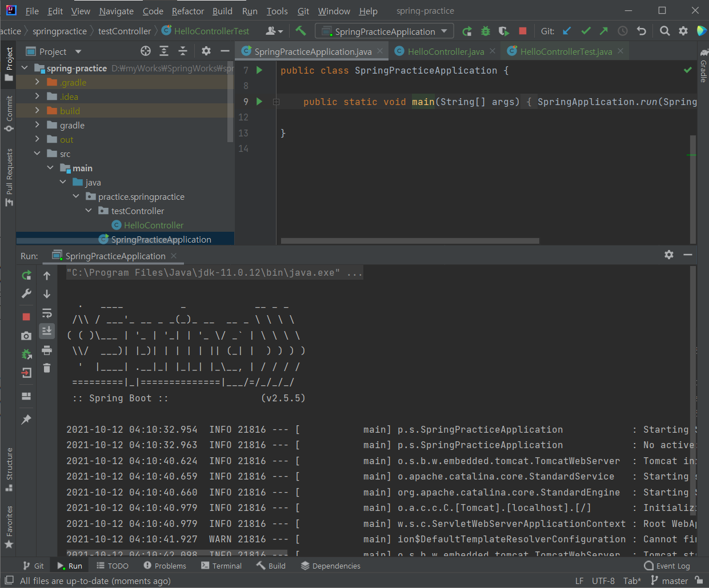This screenshot has width=709, height=588.
Task: Unfold the collapsed main method body
Action: tap(276, 102)
